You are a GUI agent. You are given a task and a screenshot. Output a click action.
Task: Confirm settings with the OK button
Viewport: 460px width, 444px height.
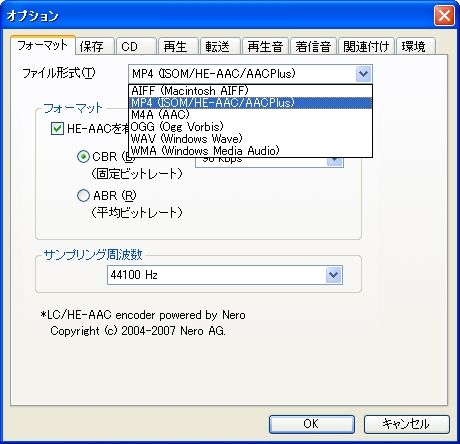click(312, 424)
